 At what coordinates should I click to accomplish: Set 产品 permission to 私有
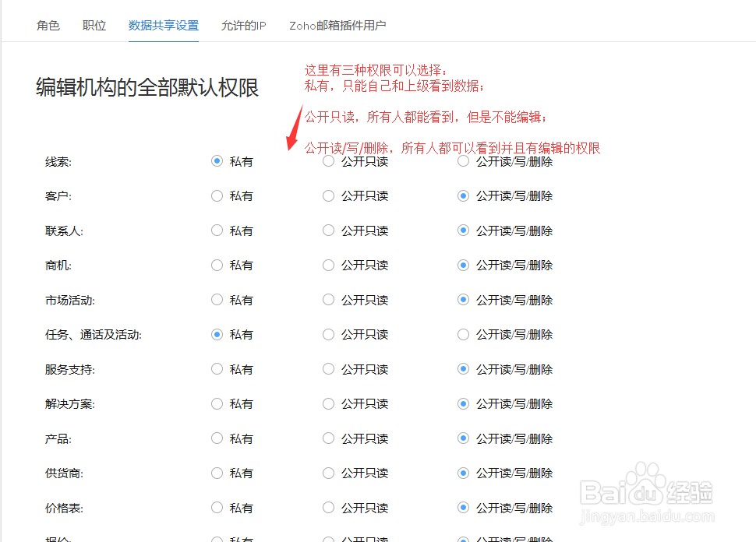(217, 438)
